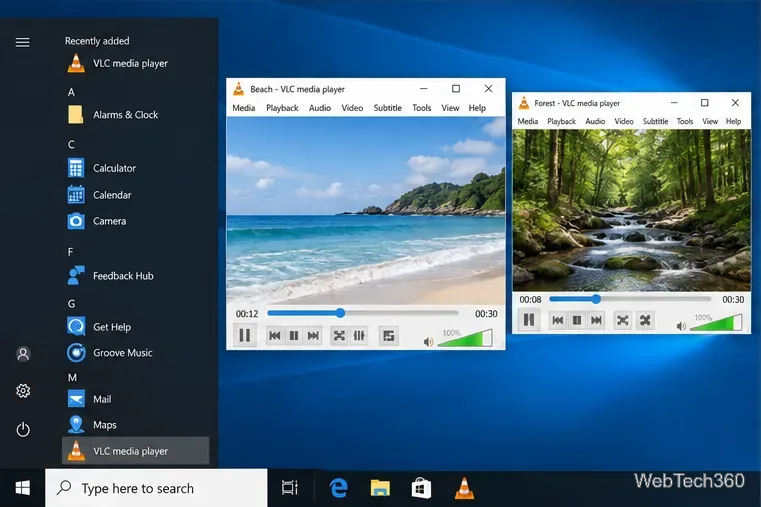This screenshot has width=761, height=507.
Task: Open Playback menu in Beach window
Action: 282,108
